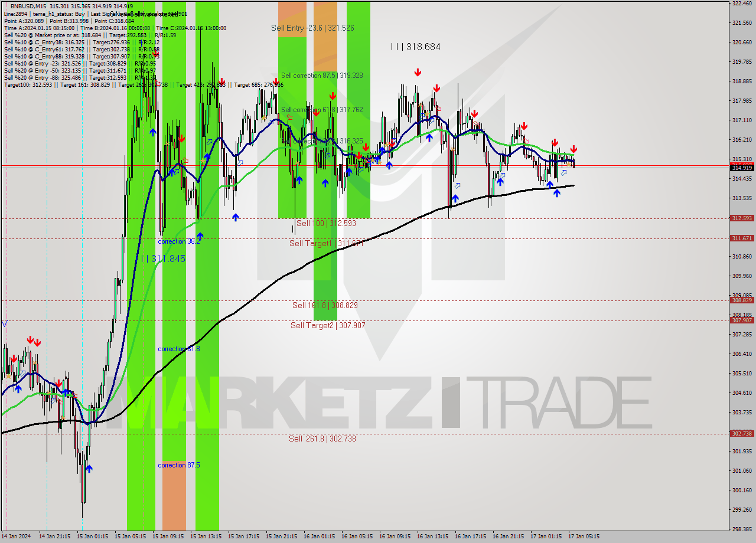756x543 pixels.
Task: Click the '16 Jan 05:15' time axis label
Action: coord(357,537)
